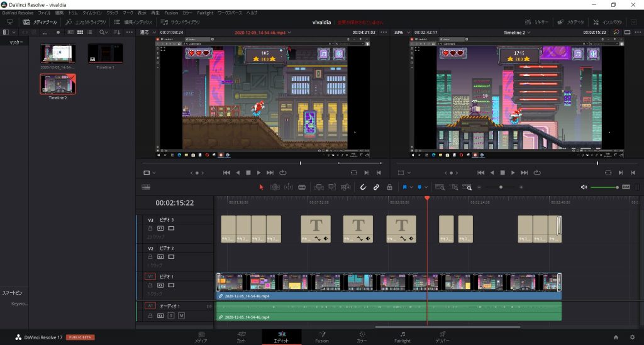The width and height of the screenshot is (644, 345).
Task: Mute audio with the speaker icon
Action: tap(584, 187)
